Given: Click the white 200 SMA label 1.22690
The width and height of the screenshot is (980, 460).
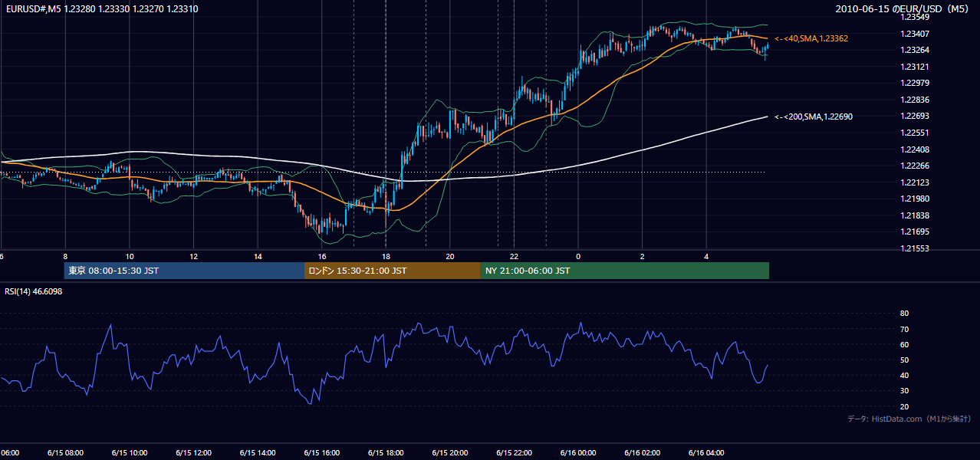Looking at the screenshot, I should (x=814, y=117).
